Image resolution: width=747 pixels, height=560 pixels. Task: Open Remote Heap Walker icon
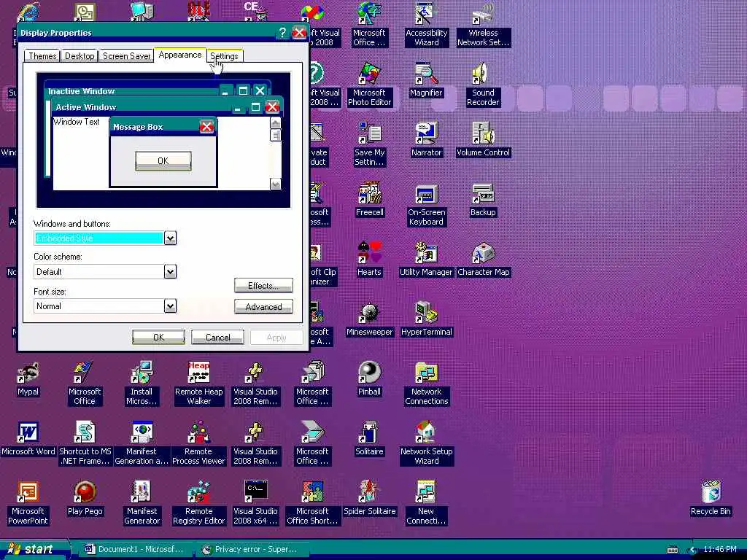point(198,384)
